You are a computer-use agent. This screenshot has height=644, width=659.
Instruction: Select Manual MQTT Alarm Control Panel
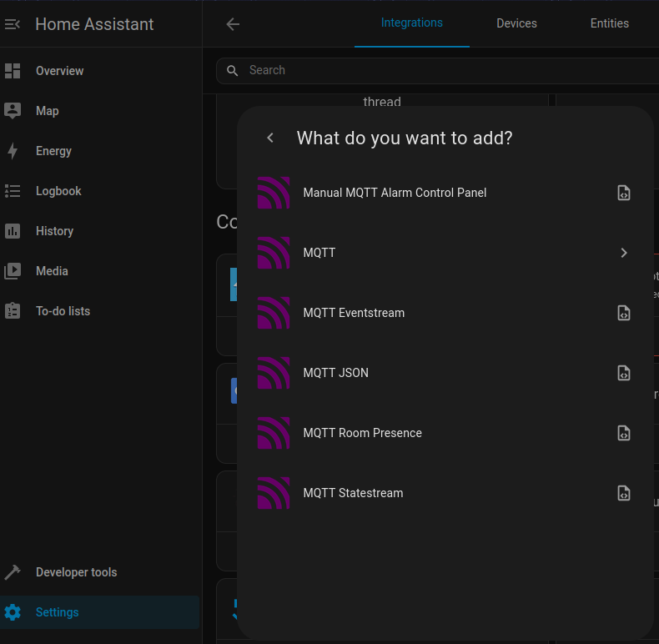[445, 193]
